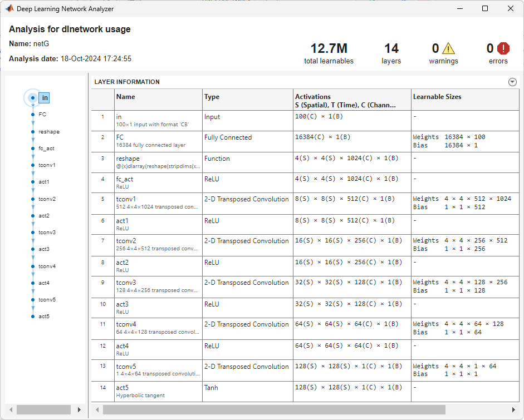This screenshot has width=524, height=420.
Task: Select the tconv5 row name cell
Action: pyautogui.click(x=158, y=370)
